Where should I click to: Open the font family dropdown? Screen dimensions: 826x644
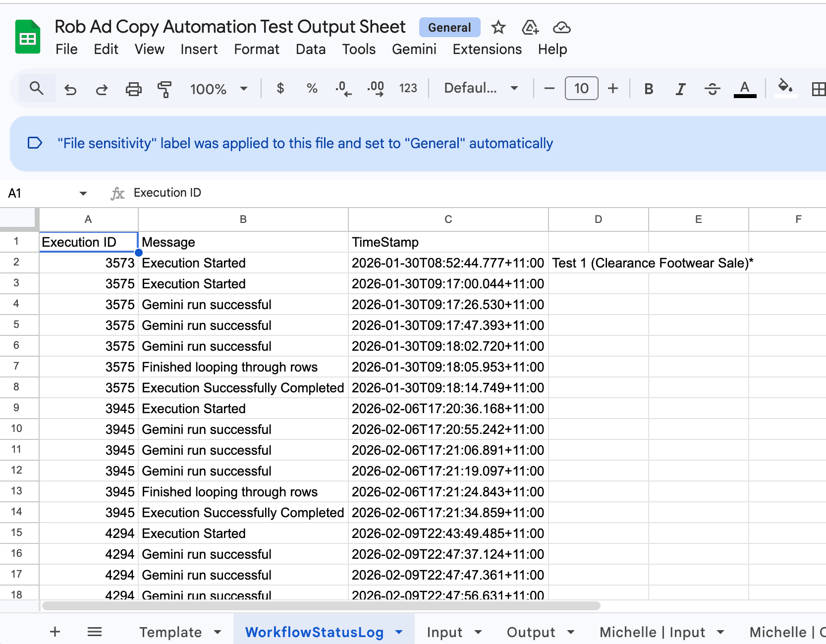(481, 89)
